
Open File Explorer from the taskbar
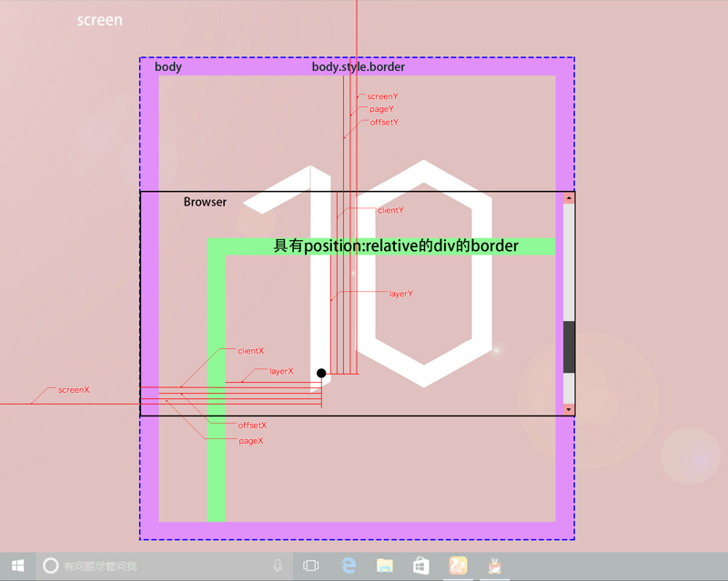pyautogui.click(x=384, y=566)
